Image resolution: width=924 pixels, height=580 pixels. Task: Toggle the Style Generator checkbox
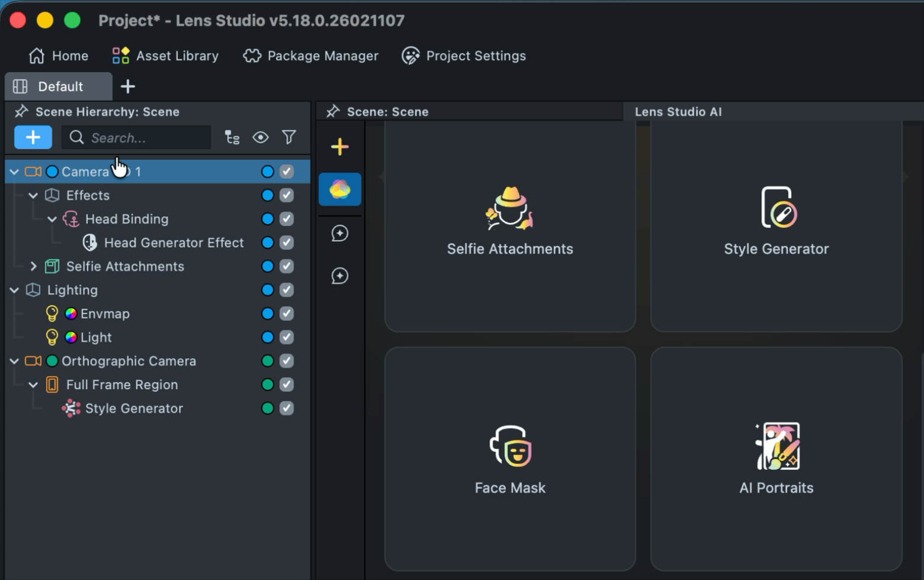coord(287,408)
